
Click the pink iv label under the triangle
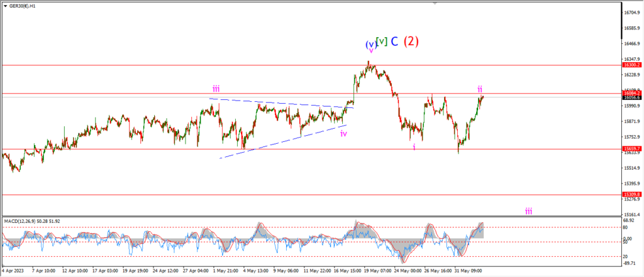click(x=344, y=133)
